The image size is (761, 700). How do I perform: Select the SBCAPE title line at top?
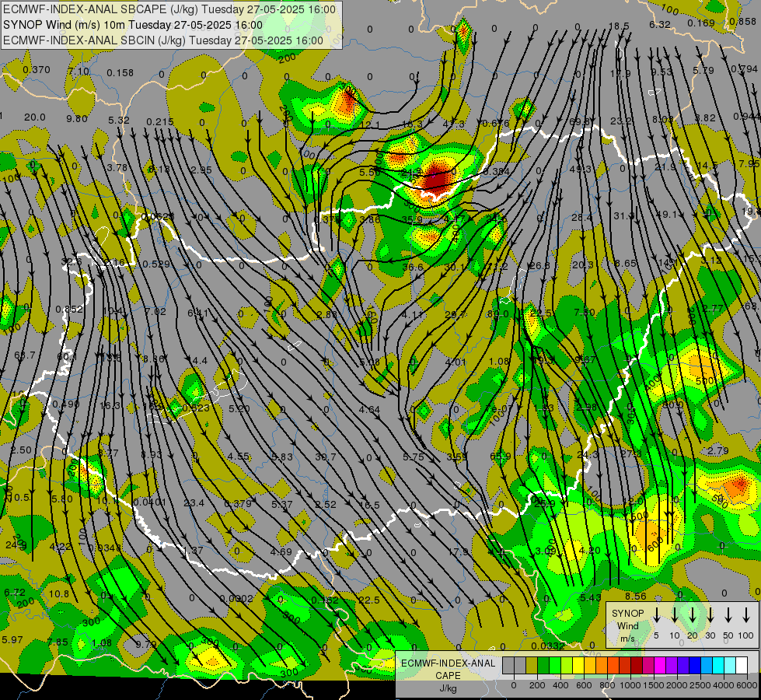coord(169,9)
